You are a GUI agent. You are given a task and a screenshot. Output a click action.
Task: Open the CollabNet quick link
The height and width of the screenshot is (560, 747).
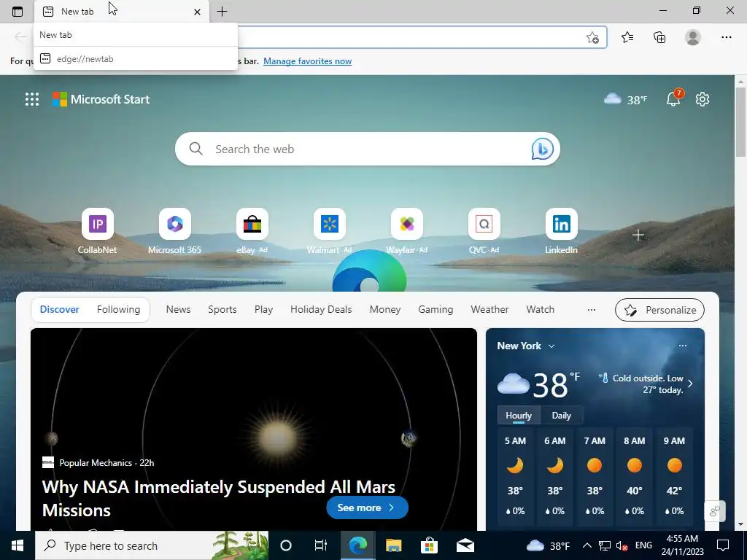click(x=97, y=231)
